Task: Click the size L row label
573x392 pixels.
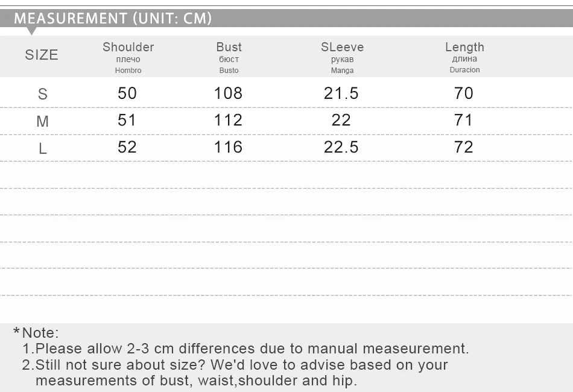Action: [43, 148]
